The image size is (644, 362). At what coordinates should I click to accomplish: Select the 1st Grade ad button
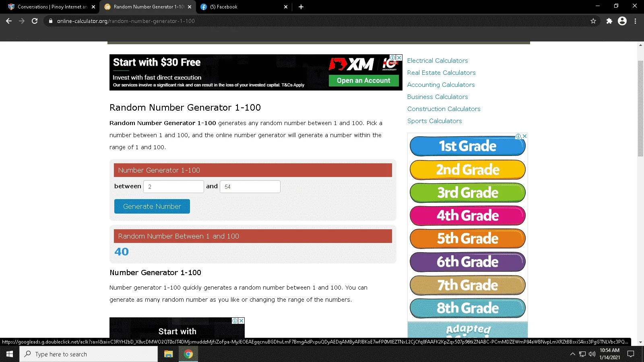pyautogui.click(x=467, y=146)
